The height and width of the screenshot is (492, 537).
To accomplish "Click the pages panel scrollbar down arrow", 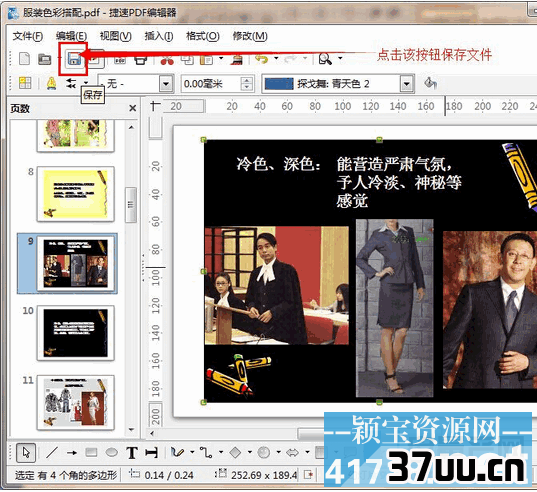I will [132, 429].
